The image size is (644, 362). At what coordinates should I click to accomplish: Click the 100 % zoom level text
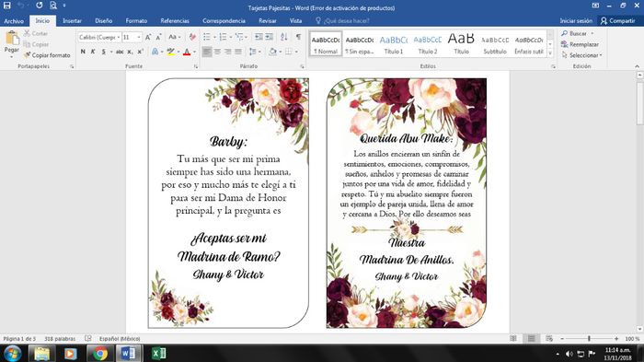pyautogui.click(x=632, y=339)
